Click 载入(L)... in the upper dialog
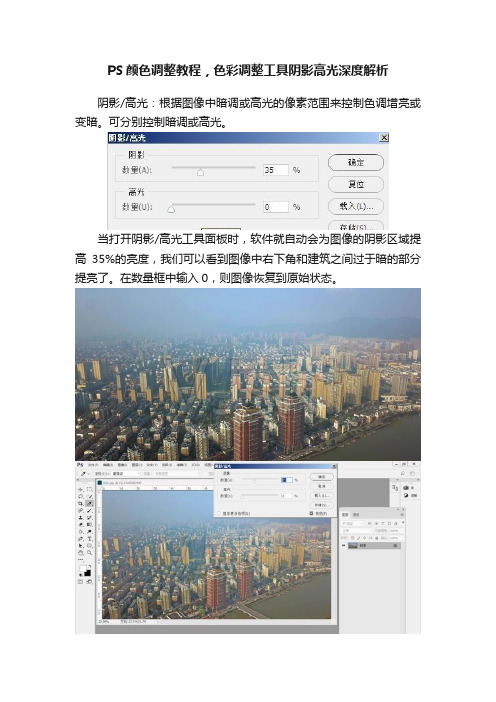 coord(356,206)
